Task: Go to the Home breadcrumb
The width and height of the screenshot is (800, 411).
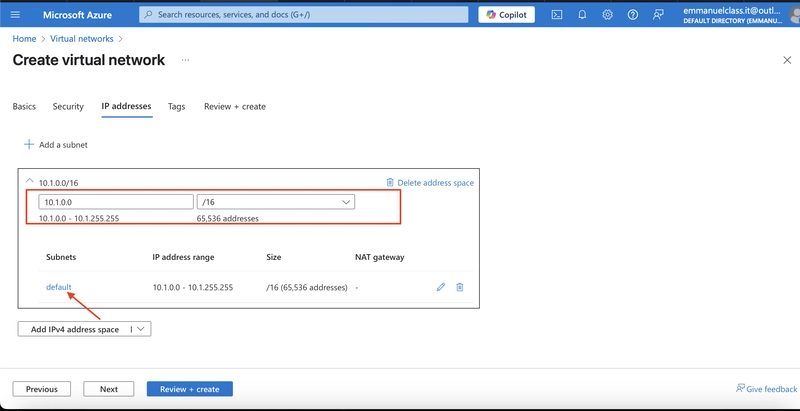Action: (24, 39)
